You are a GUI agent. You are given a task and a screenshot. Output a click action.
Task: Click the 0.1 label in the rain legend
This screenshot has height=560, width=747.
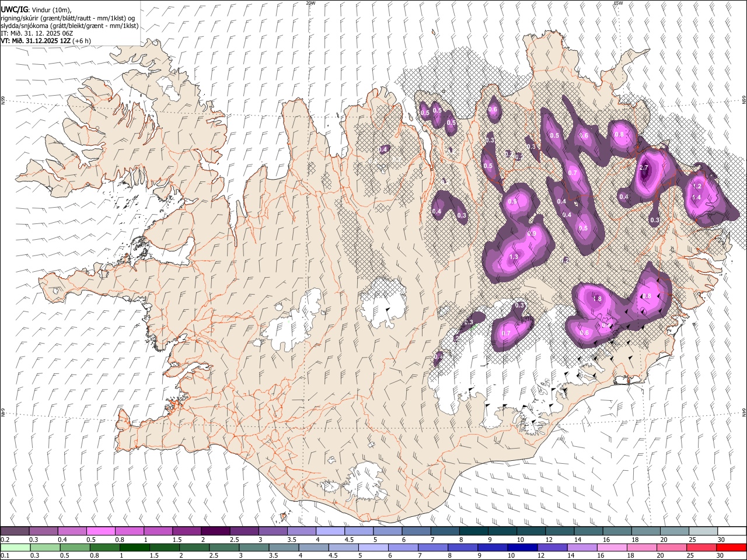[x=5, y=556]
